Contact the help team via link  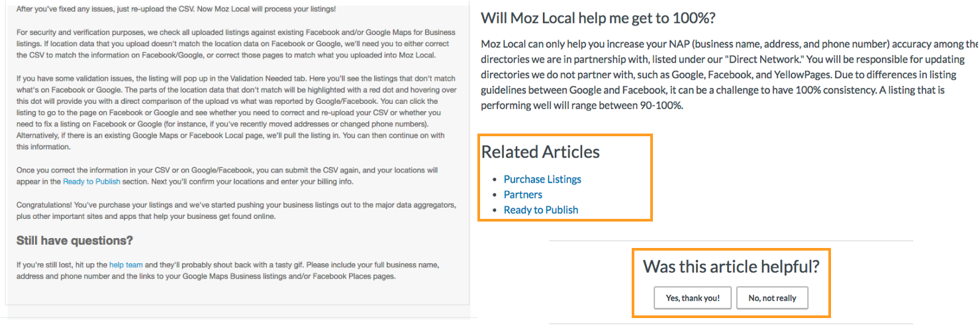click(126, 265)
